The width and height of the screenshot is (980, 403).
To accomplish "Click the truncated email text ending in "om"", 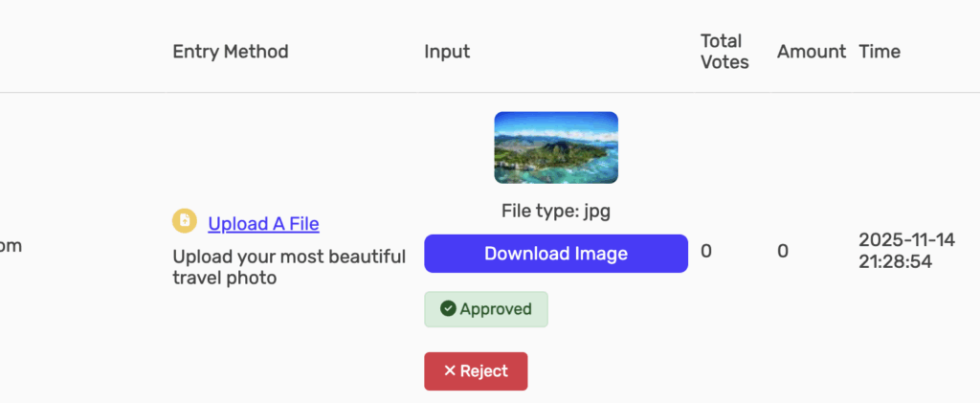I will pos(10,246).
